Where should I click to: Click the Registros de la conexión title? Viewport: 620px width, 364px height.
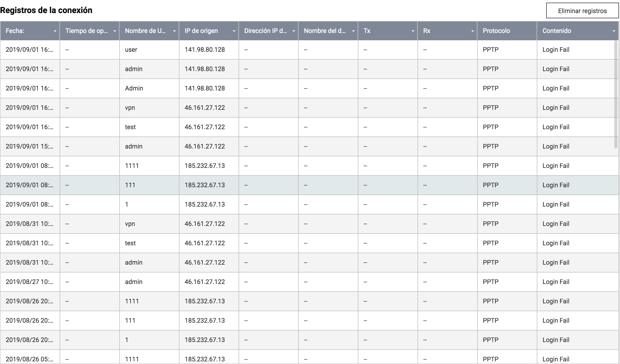[x=46, y=10]
